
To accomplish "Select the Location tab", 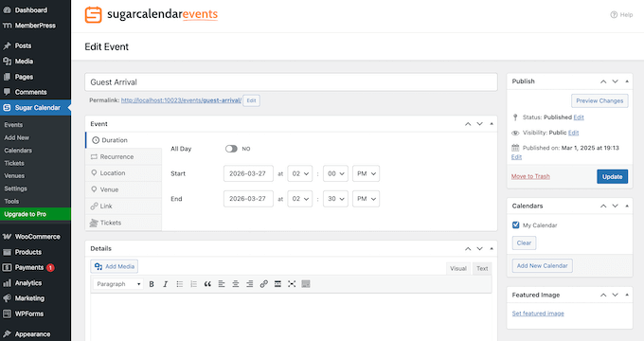I will [124, 173].
